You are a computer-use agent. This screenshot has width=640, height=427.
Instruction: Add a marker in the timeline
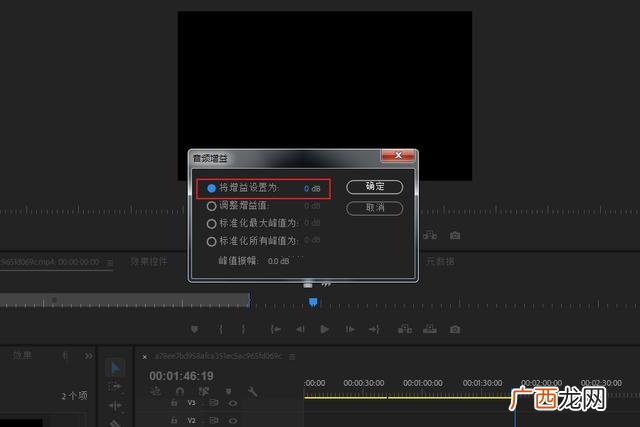229,391
